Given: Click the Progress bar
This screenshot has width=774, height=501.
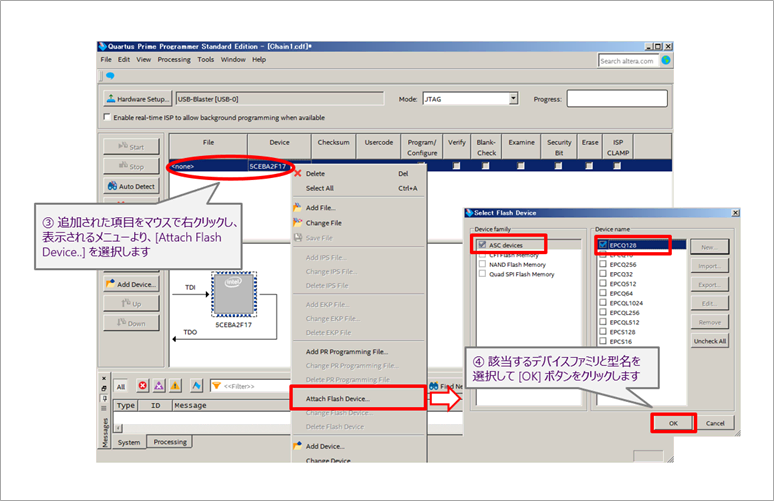Looking at the screenshot, I should click(617, 98).
